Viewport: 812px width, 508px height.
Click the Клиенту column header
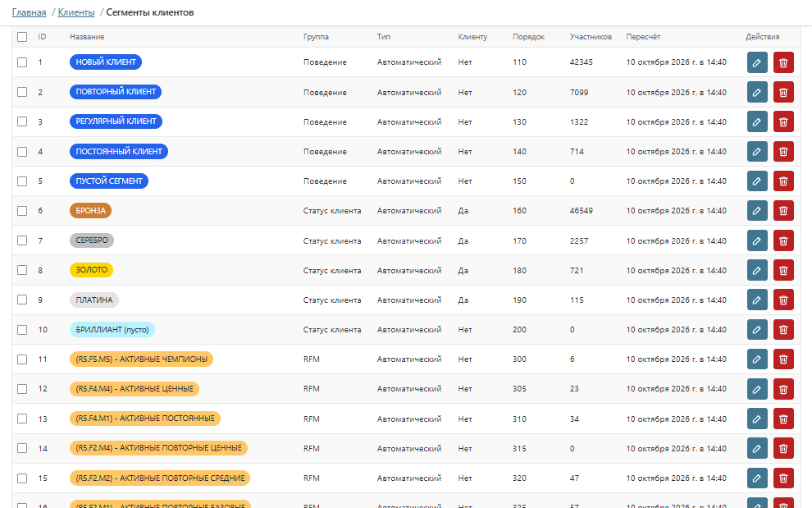pyautogui.click(x=472, y=37)
